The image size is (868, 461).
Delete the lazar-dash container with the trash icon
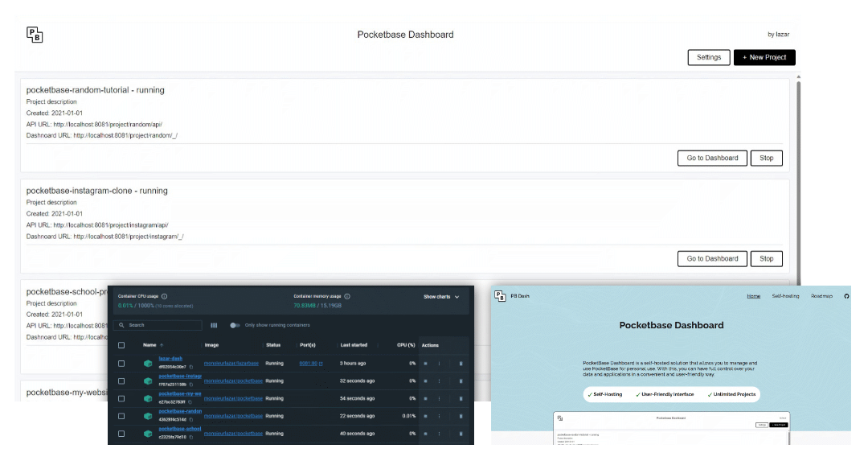coord(461,364)
